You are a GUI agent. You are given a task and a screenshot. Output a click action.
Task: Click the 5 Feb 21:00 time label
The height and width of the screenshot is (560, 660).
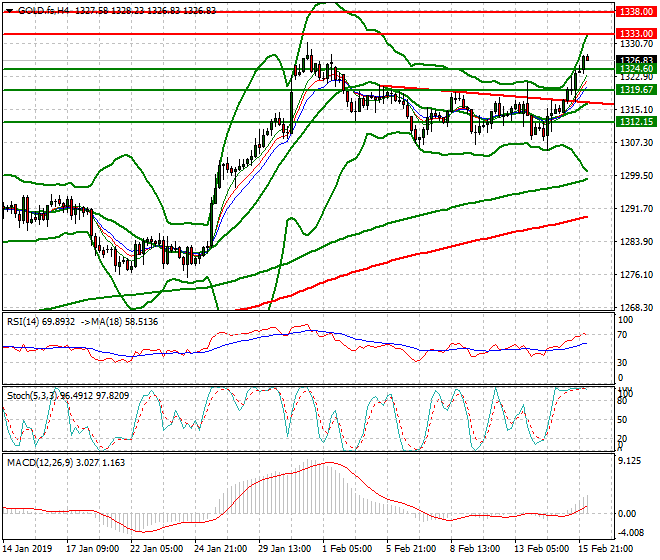click(411, 549)
